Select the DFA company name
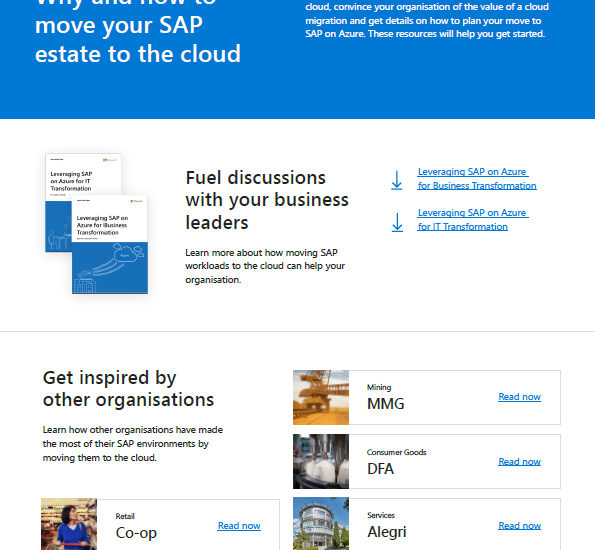Screen dimensions: 595x550 (x=380, y=469)
